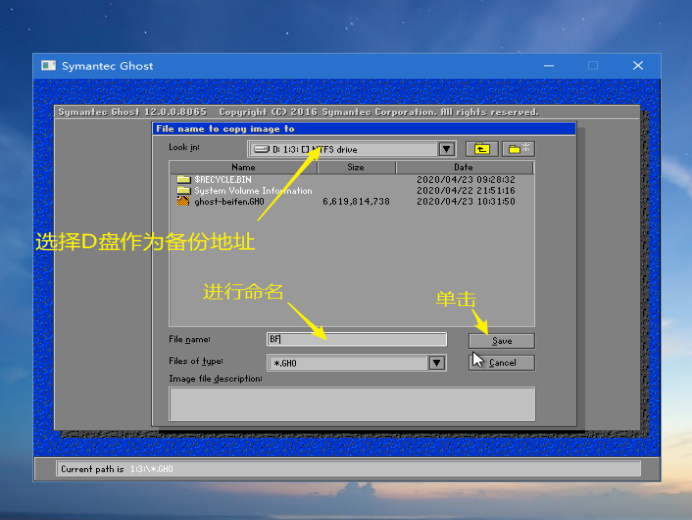Click the drive icon in Look in box
The image size is (692, 520).
(x=262, y=149)
